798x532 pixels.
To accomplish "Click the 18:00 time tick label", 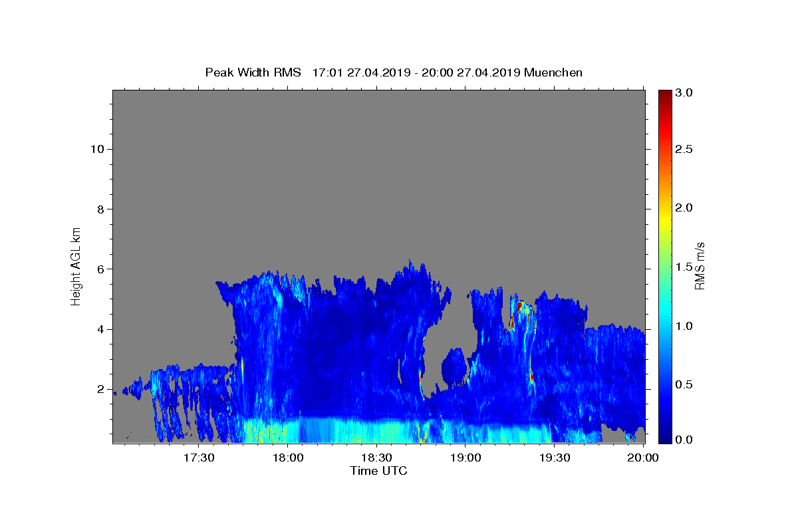I will click(x=288, y=458).
